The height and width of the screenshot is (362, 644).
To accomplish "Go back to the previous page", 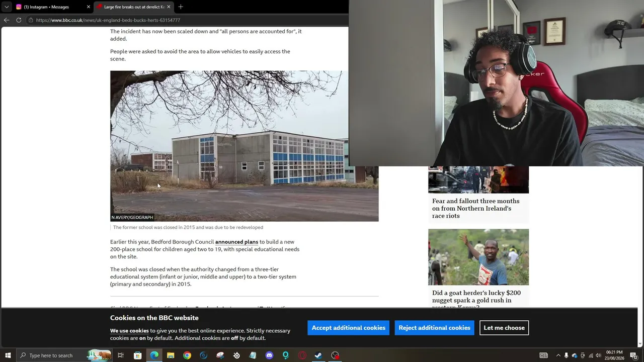I will click(7, 20).
